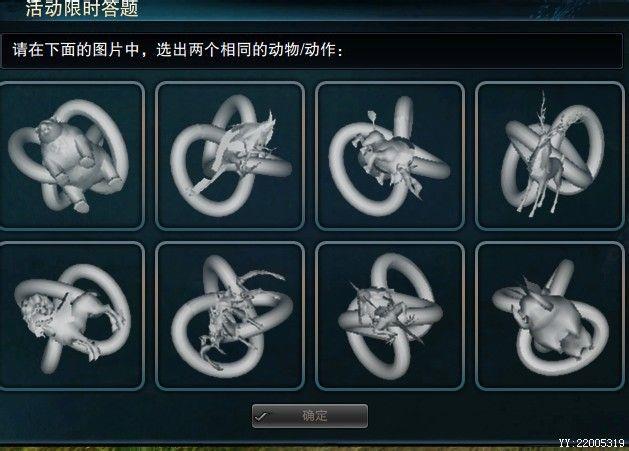The image size is (629, 451).
Task: Click the instruction text 请在下面的图片中
Action: [76, 50]
